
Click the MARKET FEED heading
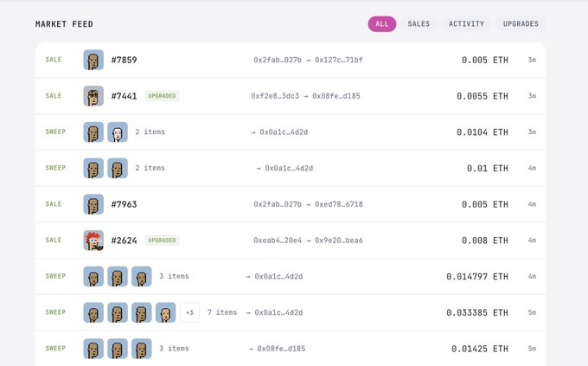[64, 24]
